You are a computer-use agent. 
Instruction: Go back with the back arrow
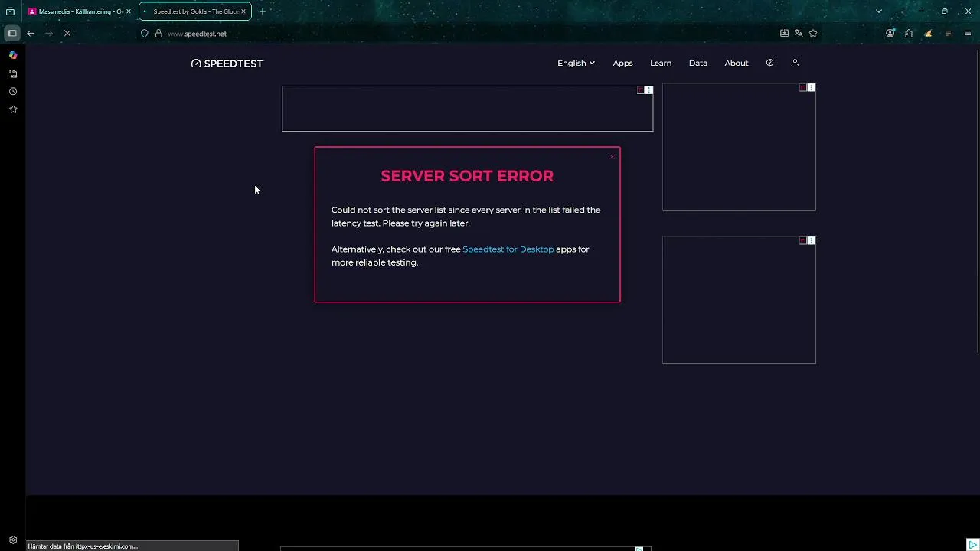(x=31, y=33)
